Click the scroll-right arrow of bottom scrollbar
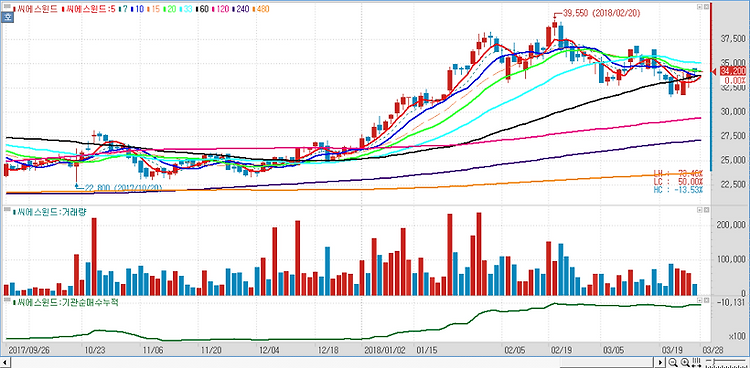Viewport: 750px width, 368px height. 660,362
